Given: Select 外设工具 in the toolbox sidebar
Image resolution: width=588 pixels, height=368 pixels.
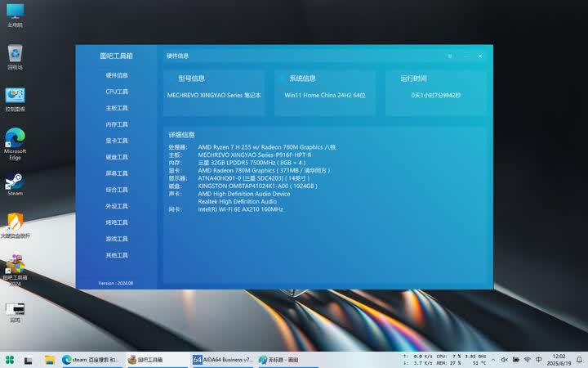Looking at the screenshot, I should (x=117, y=206).
